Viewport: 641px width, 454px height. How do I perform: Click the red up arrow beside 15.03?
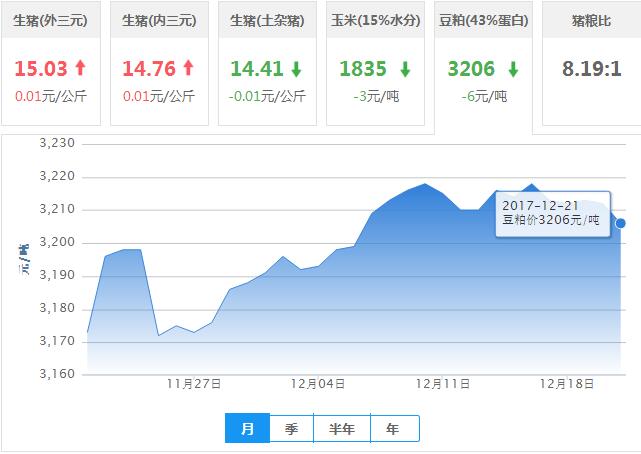[81, 68]
